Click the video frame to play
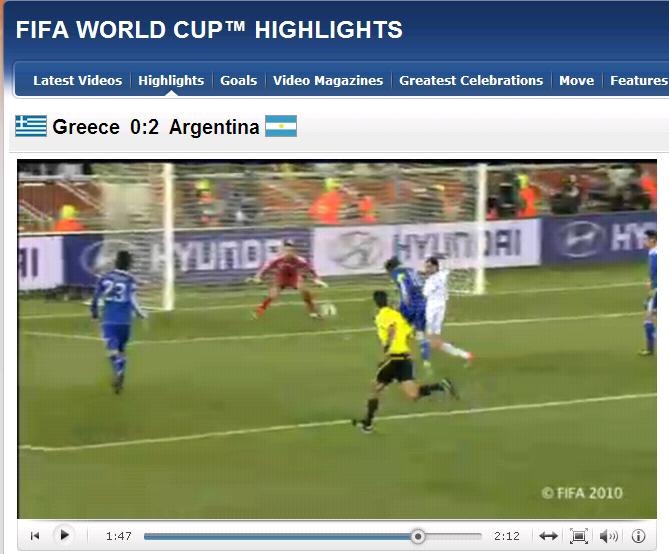This screenshot has width=669, height=554. tap(337, 339)
